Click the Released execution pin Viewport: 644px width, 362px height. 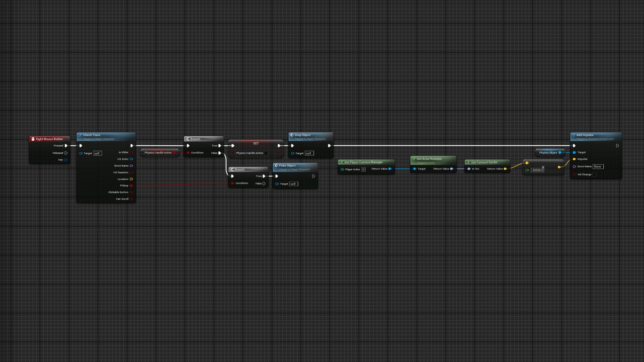[x=66, y=153]
